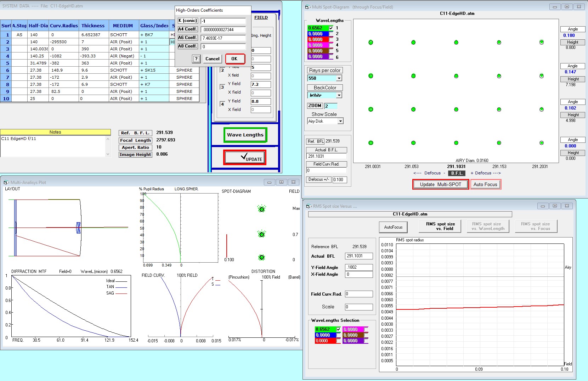Switch to RMS spot size vs. Field
Image resolution: width=588 pixels, height=381 pixels.
[x=440, y=226]
